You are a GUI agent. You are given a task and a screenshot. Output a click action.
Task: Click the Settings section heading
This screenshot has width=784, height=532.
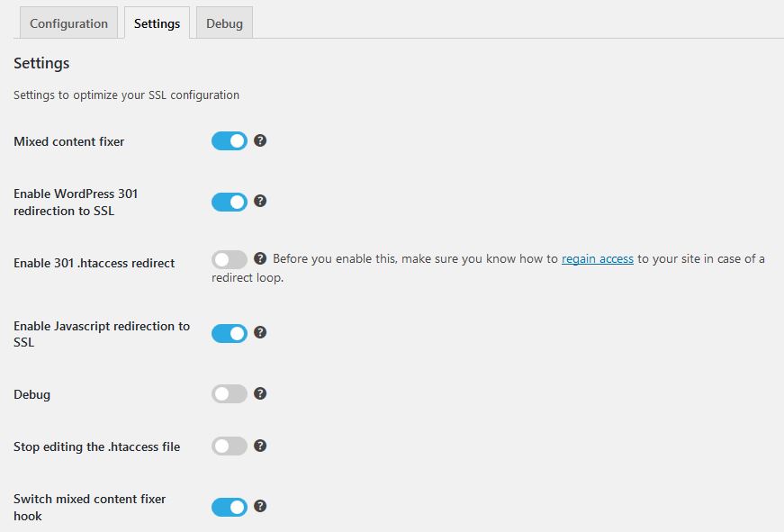[x=41, y=63]
